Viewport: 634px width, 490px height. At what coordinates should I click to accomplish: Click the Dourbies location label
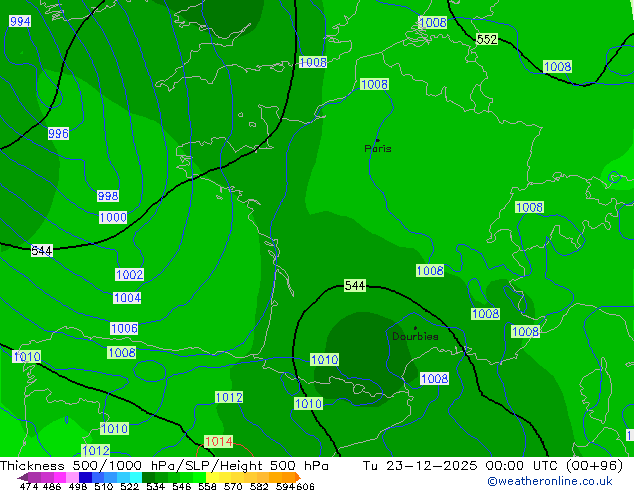pos(415,336)
